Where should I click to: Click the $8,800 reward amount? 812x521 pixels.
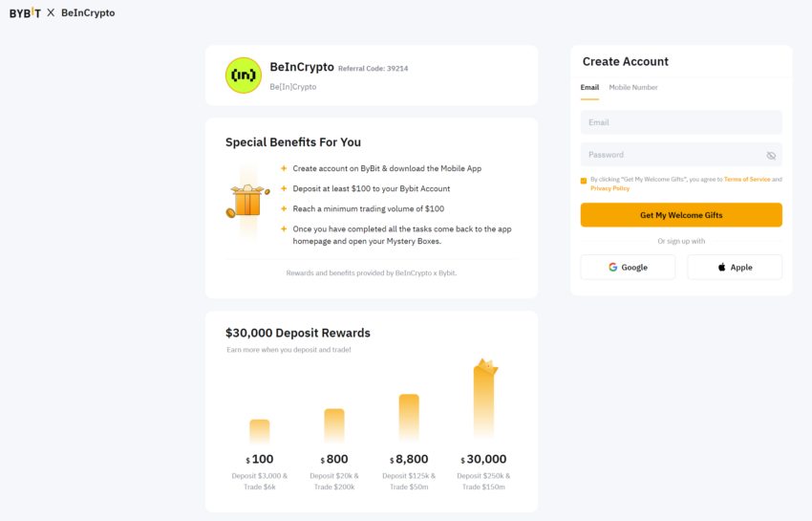click(409, 459)
